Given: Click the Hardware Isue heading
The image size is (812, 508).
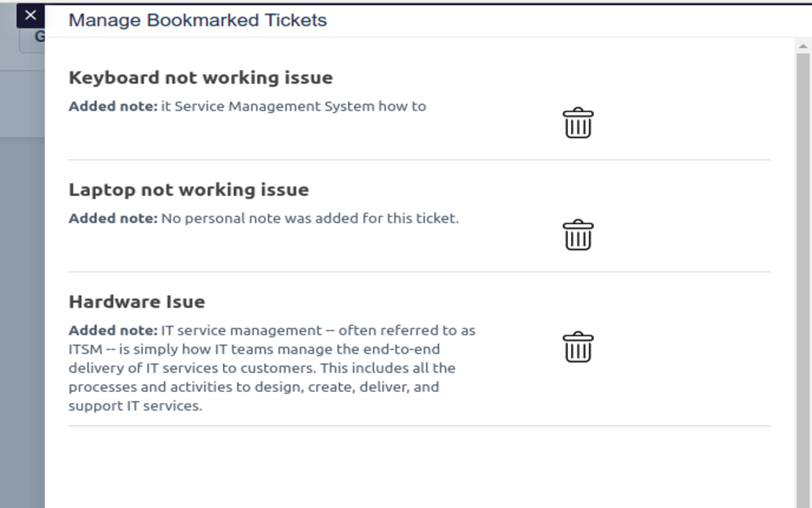Looking at the screenshot, I should 137,301.
